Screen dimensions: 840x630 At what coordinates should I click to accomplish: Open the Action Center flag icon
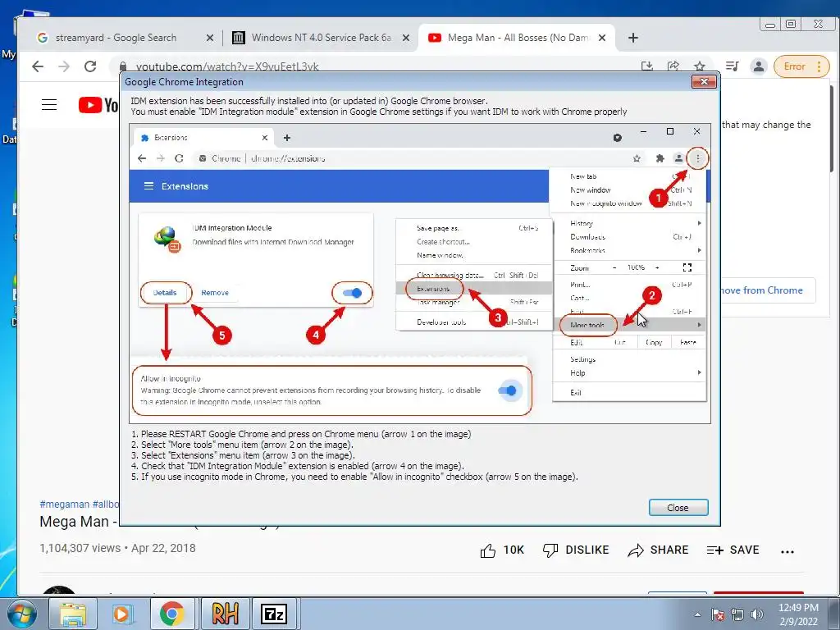(x=717, y=614)
